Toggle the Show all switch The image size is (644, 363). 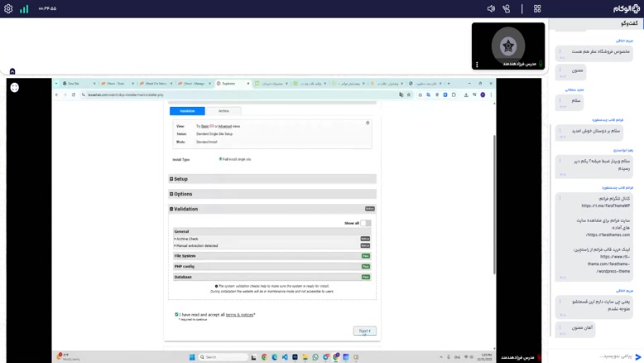click(365, 223)
